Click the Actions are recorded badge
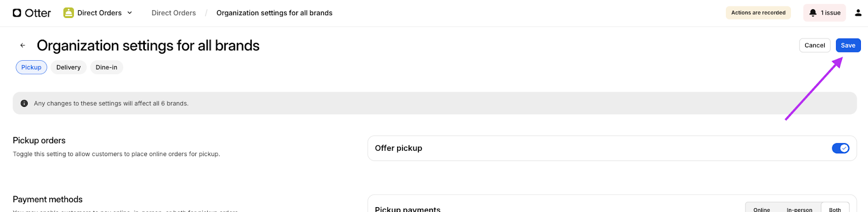 (x=758, y=12)
